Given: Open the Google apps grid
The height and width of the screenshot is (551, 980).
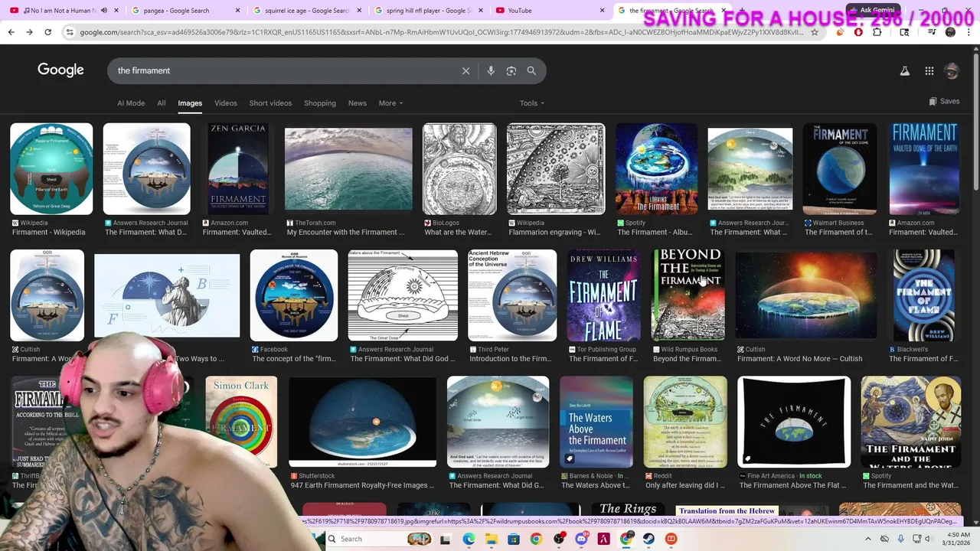Looking at the screenshot, I should [x=929, y=70].
